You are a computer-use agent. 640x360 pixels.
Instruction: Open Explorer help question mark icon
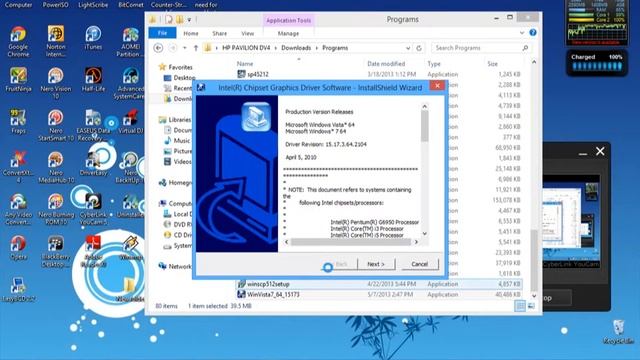[x=533, y=32]
